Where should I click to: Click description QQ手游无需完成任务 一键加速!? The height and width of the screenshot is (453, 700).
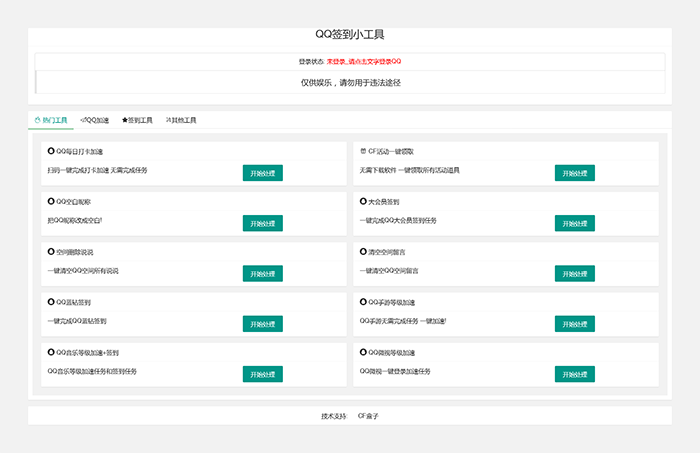[403, 321]
